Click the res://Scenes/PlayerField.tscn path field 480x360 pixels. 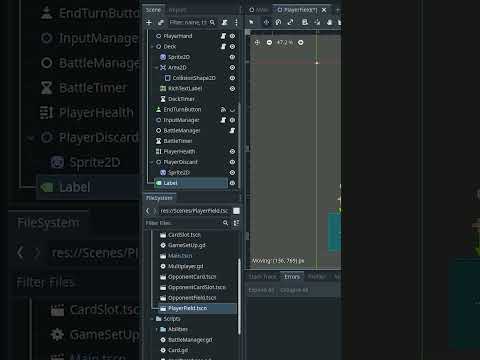pyautogui.click(x=194, y=211)
